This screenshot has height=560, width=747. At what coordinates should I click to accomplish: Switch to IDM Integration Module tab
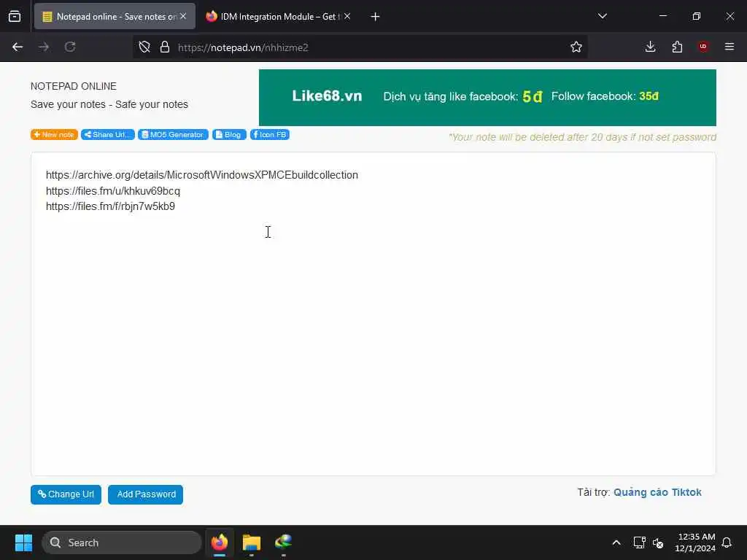click(x=279, y=17)
